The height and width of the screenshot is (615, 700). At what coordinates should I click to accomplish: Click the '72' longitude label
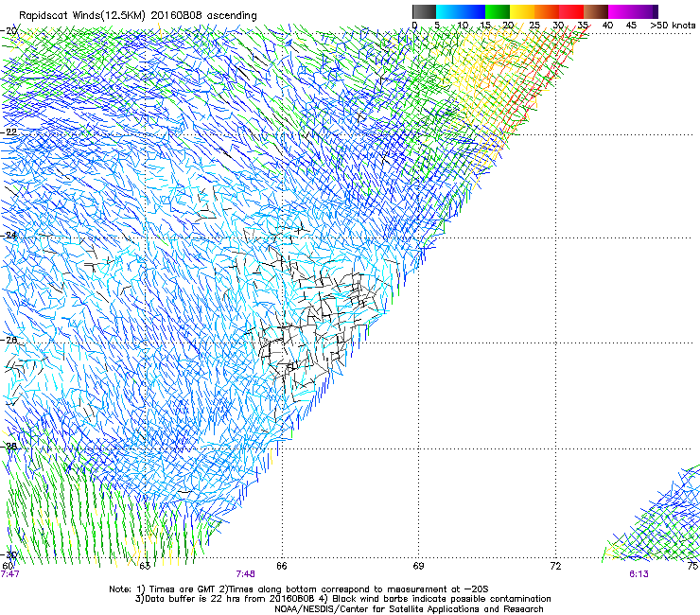(555, 566)
